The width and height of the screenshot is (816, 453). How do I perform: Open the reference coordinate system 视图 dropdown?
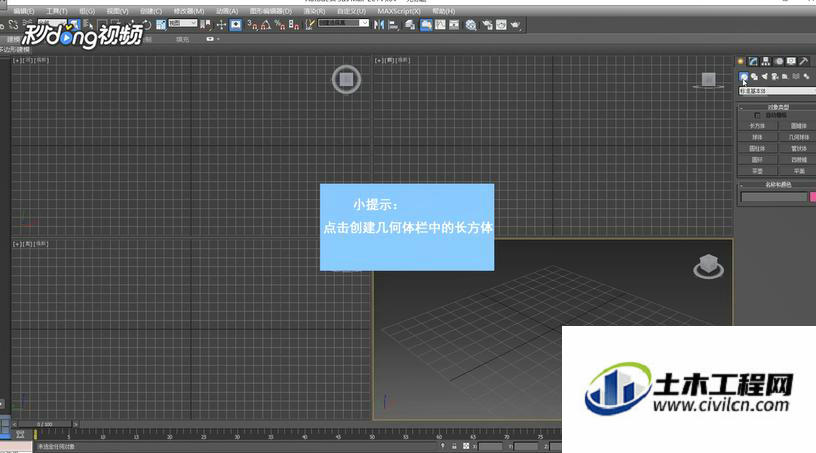coord(183,23)
